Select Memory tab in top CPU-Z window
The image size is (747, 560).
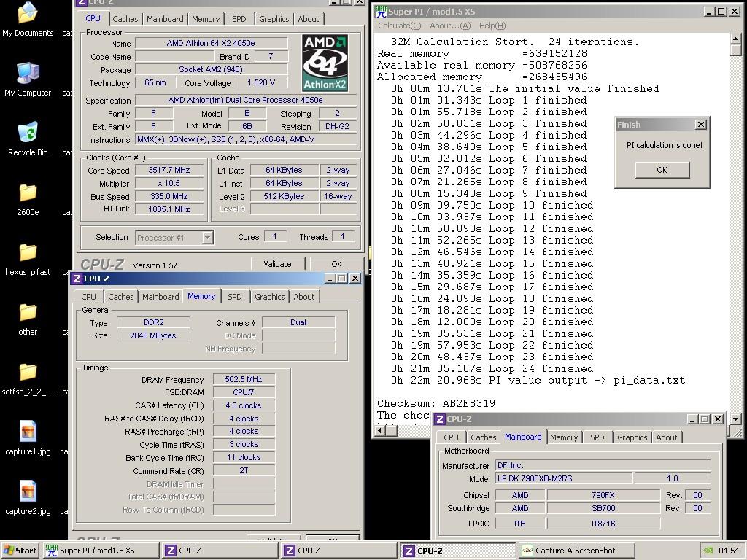point(206,19)
